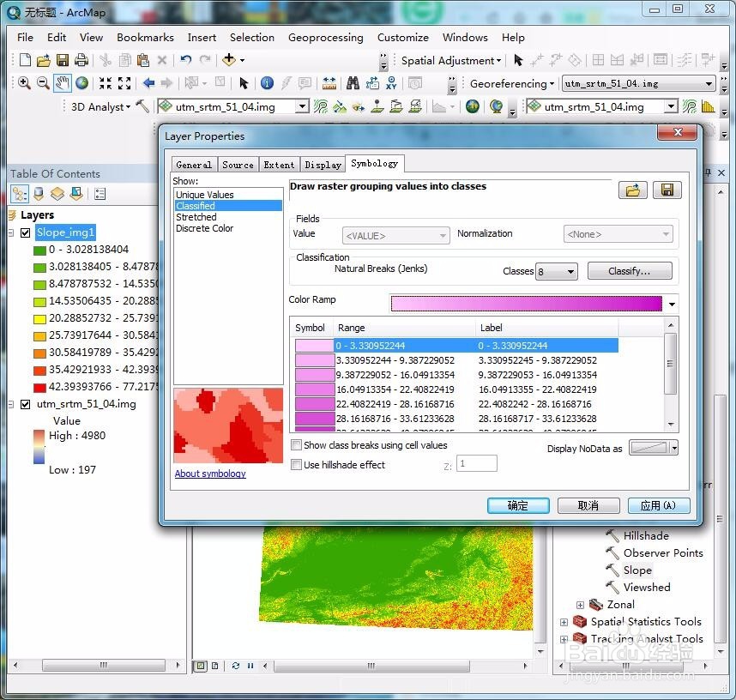Click List By Selection icon
The width and height of the screenshot is (736, 700).
click(x=76, y=193)
